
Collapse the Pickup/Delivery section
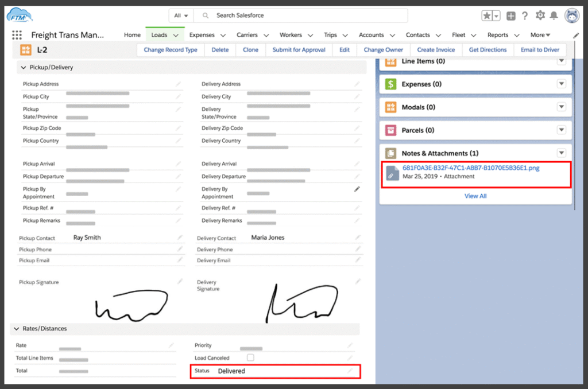pyautogui.click(x=24, y=68)
